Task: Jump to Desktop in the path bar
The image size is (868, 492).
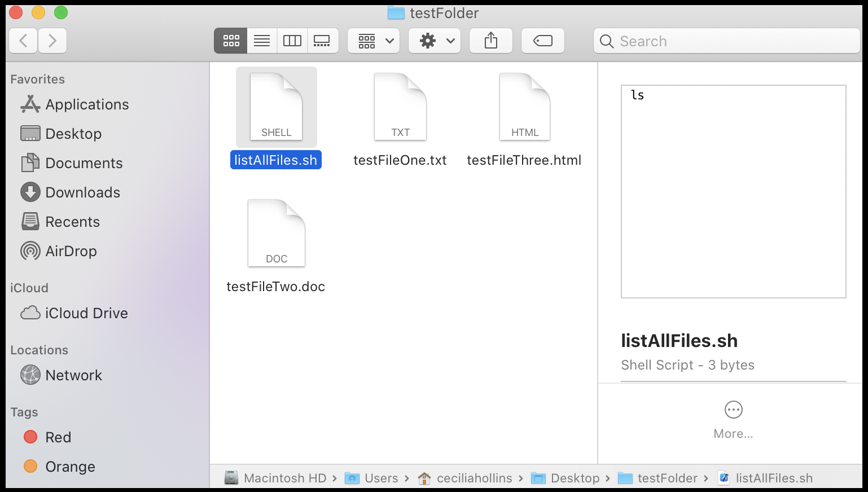Action: click(x=575, y=478)
